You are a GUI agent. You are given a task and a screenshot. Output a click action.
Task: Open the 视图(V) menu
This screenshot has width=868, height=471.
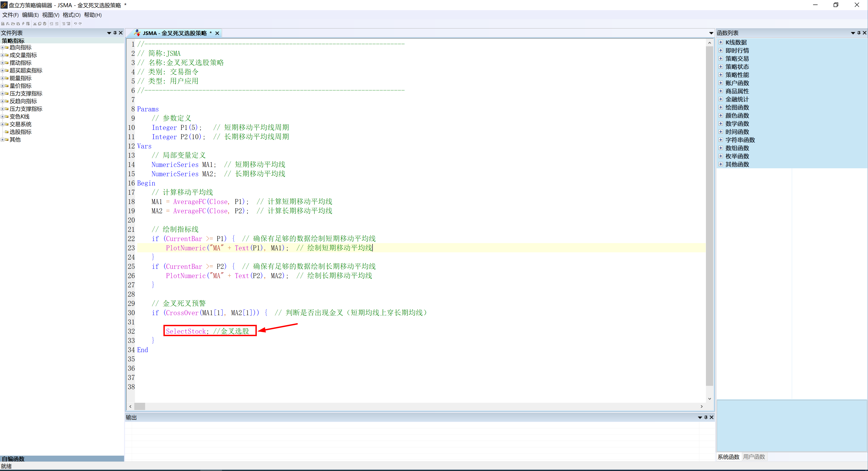point(51,15)
